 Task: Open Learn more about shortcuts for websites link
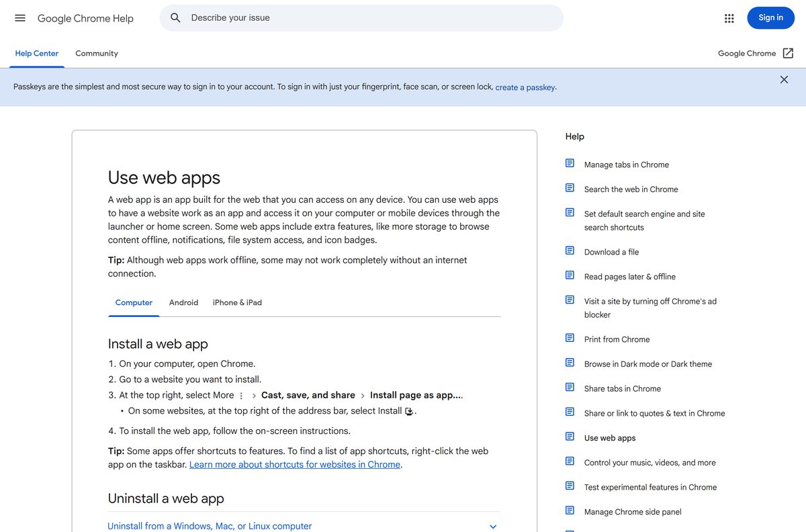[x=295, y=464]
